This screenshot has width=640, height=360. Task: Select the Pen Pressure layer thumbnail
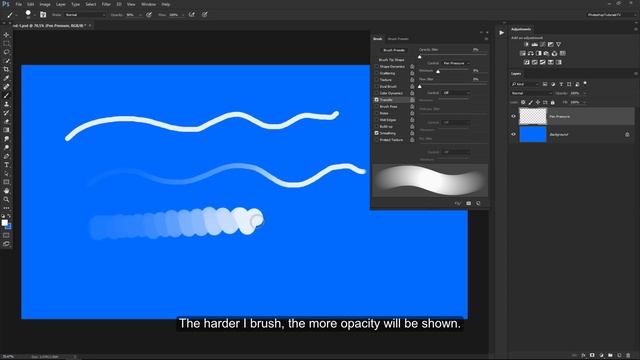click(533, 116)
